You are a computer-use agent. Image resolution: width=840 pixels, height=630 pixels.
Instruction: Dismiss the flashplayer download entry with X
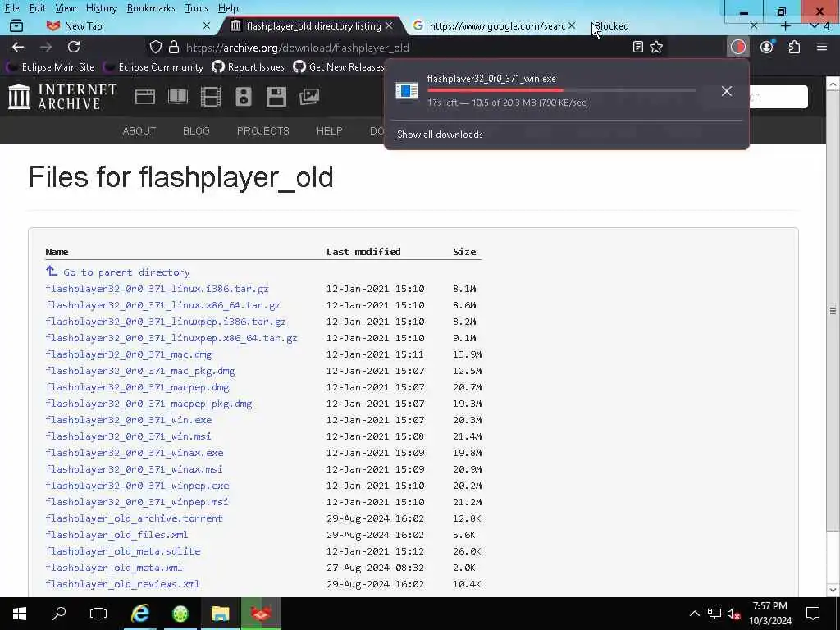727,91
